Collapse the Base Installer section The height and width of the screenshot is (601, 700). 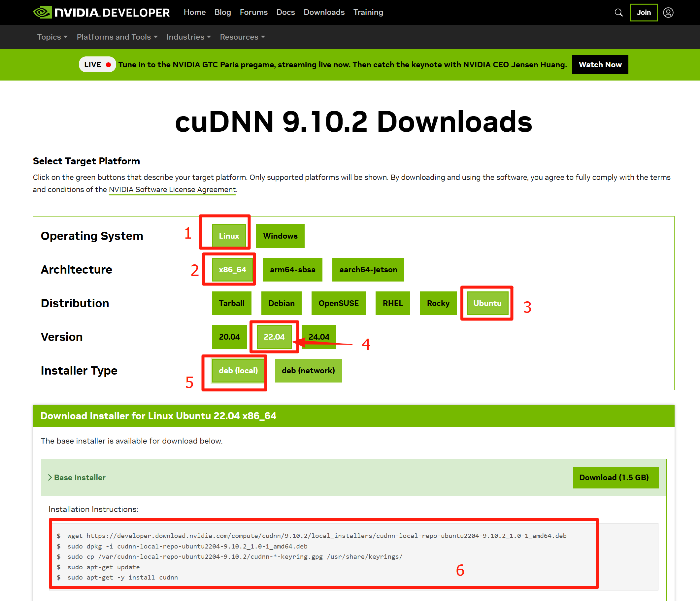pos(77,477)
